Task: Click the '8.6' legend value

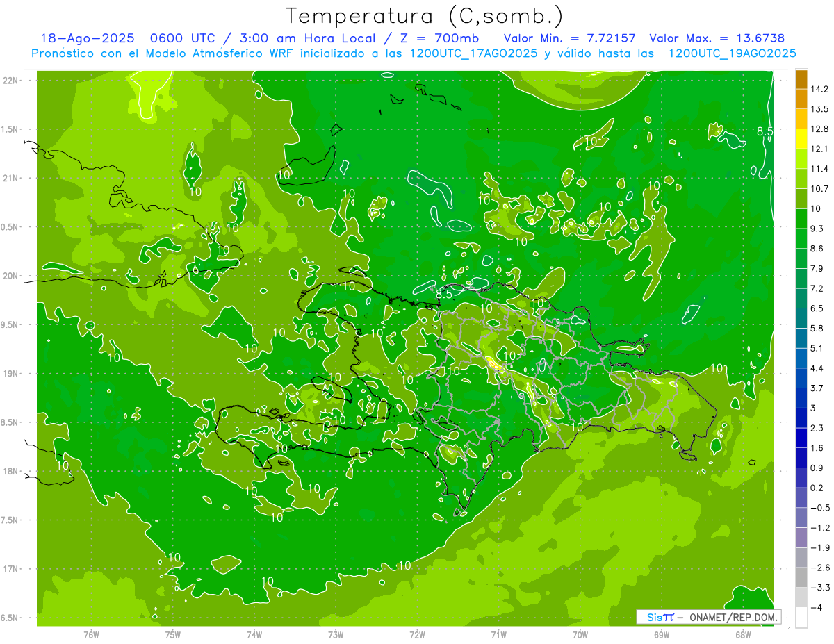Action: [818, 249]
